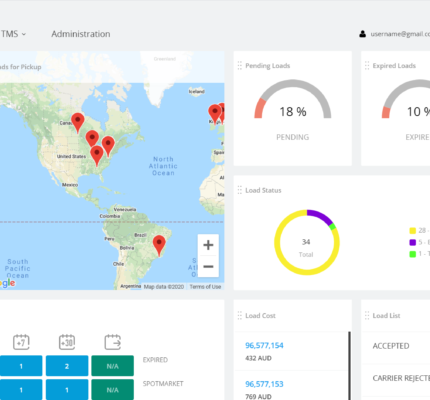This screenshot has height=400, width=430.
Task: Click the SPOTMARKET row label
Action: click(163, 384)
